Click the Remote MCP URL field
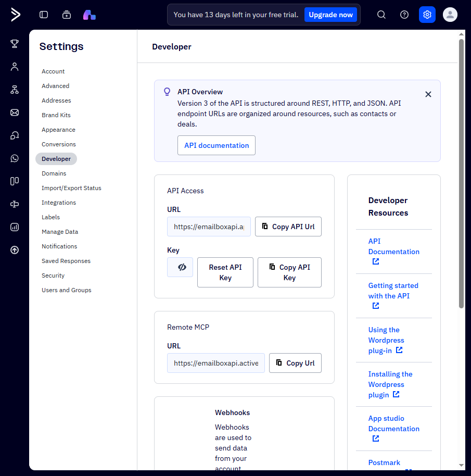 point(216,363)
